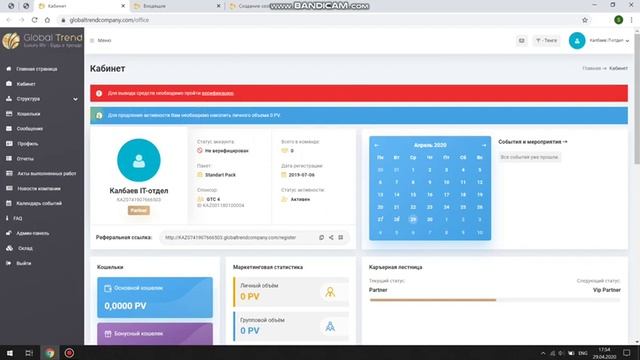Click the Основной кошелек wallet card
Viewport: 640px width, 360px height.
pyautogui.click(x=155, y=297)
